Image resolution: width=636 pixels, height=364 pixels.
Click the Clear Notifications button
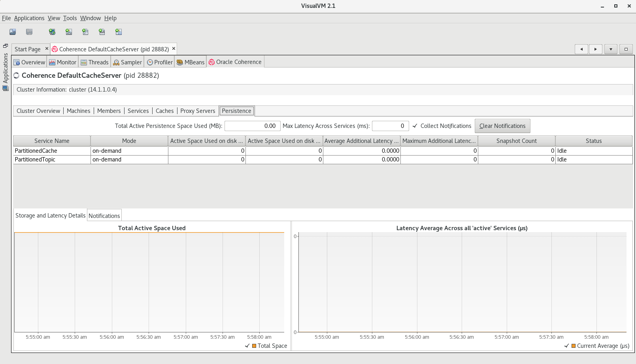coord(502,126)
